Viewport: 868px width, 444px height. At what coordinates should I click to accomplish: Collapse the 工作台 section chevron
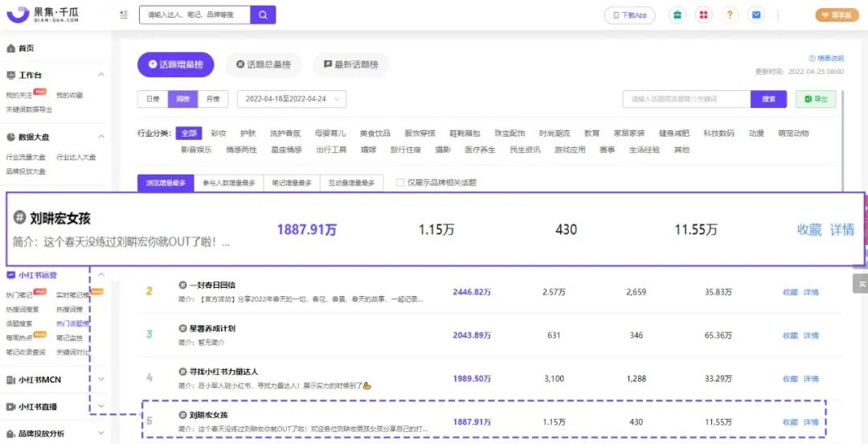[x=101, y=75]
